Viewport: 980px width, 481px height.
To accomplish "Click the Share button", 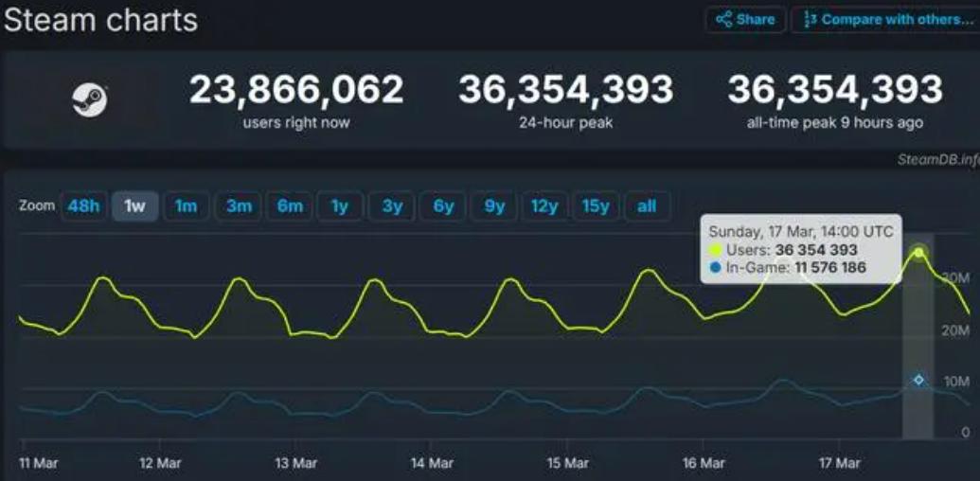I will coord(745,19).
